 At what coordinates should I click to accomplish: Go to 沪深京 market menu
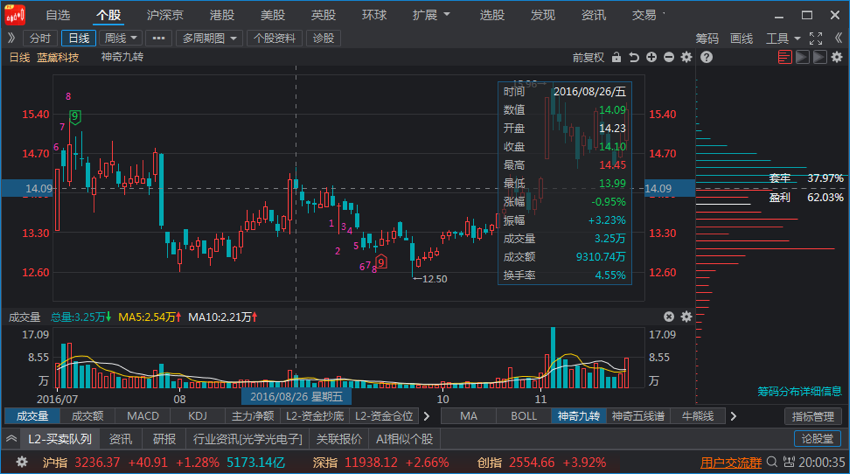coord(165,15)
